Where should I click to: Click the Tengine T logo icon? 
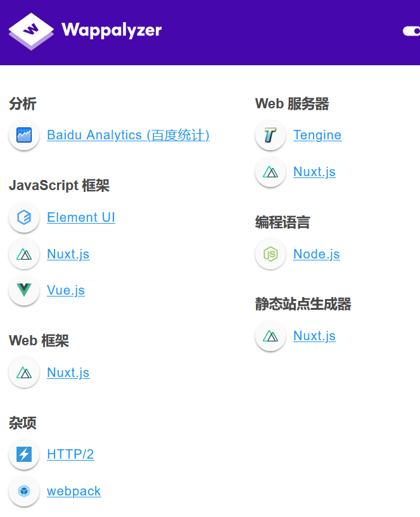[270, 135]
